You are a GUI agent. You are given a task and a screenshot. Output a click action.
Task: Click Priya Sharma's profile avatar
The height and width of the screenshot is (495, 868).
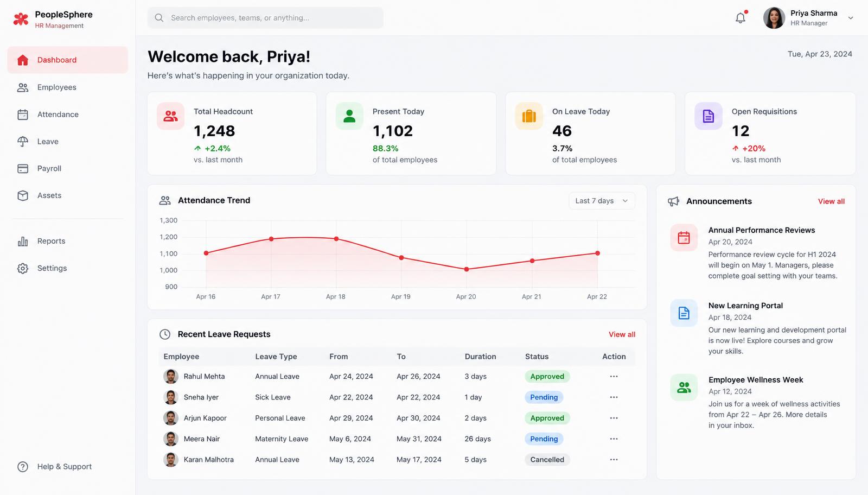point(774,18)
